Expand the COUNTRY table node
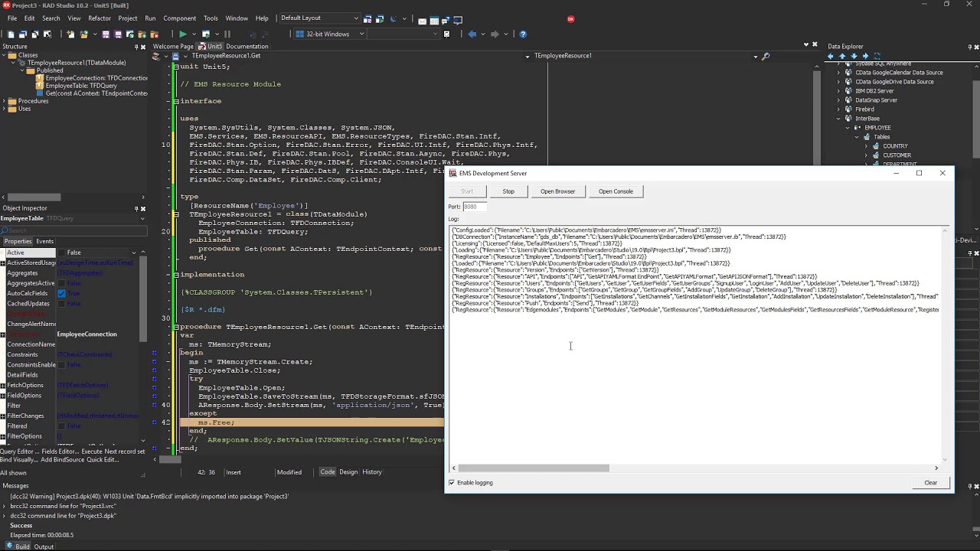The height and width of the screenshot is (551, 980). point(866,146)
